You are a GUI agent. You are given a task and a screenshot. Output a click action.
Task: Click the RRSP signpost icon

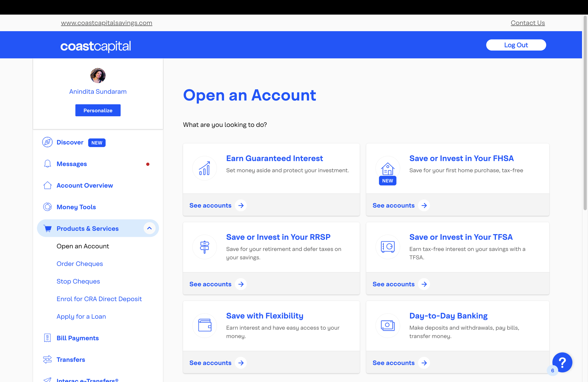tap(205, 247)
